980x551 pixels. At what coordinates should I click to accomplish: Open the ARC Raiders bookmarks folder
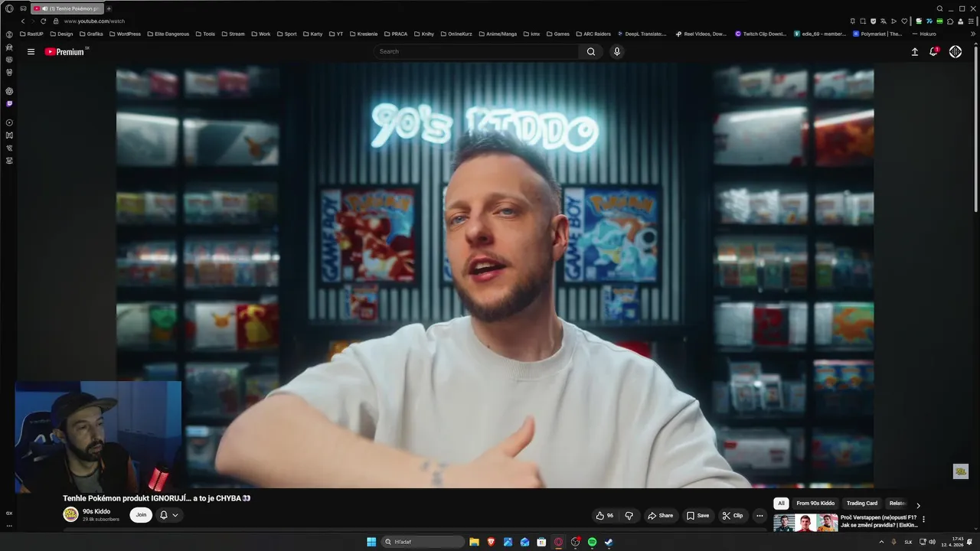[593, 34]
